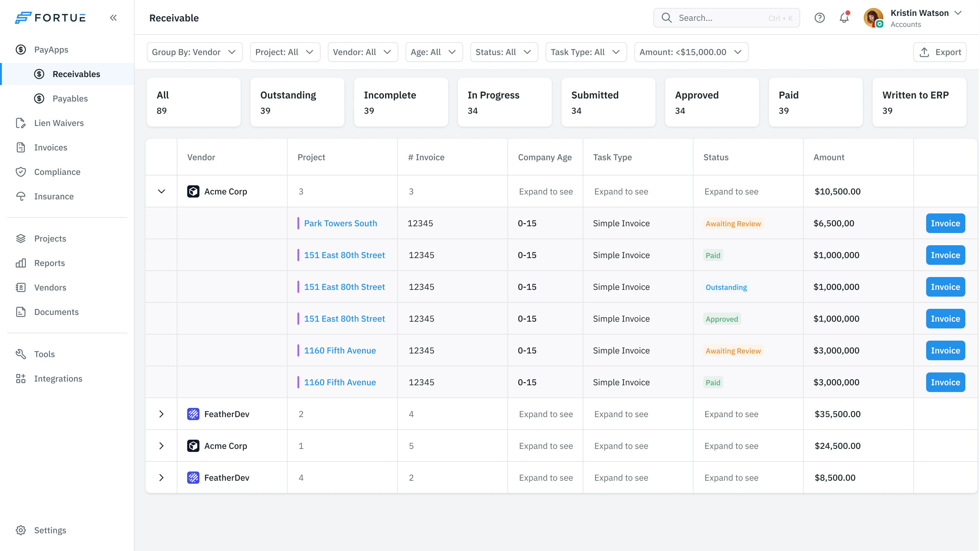Collapse the expanded Acme Corp row
The height and width of the screenshot is (551, 980).
point(161,191)
